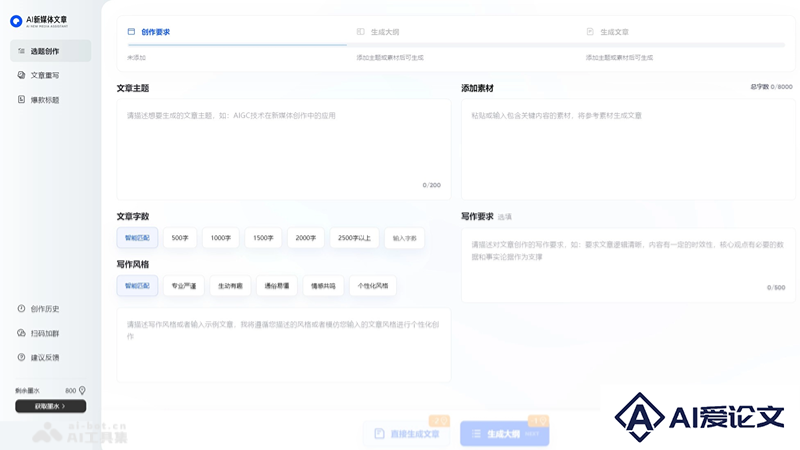Image resolution: width=800 pixels, height=450 pixels.
Task: Focus the 添加素材 text area
Action: [x=628, y=149]
